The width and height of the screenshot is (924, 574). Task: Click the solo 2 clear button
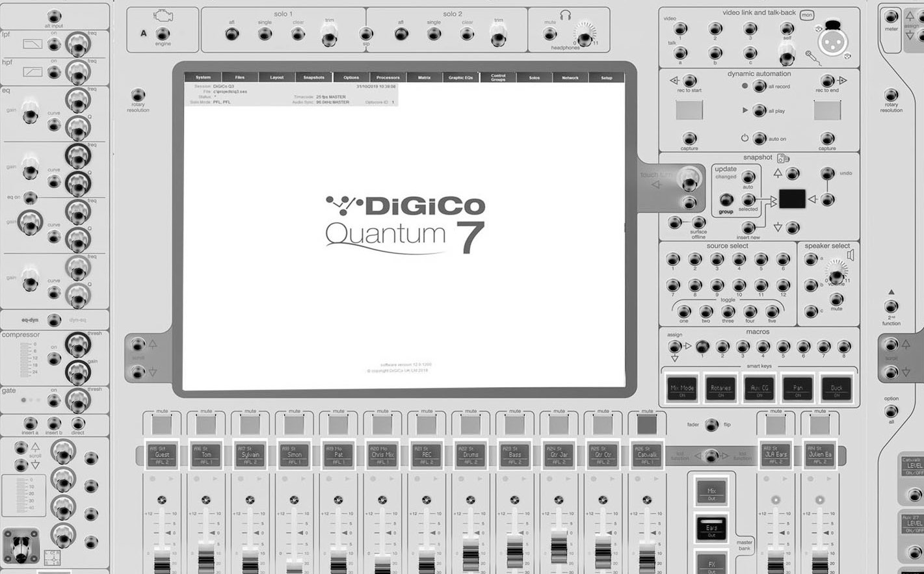(x=468, y=34)
